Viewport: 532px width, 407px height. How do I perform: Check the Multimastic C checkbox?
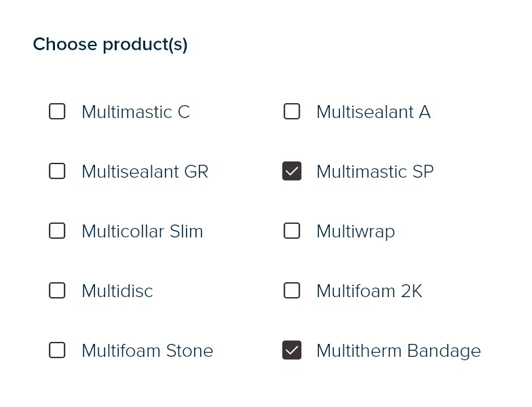57,111
